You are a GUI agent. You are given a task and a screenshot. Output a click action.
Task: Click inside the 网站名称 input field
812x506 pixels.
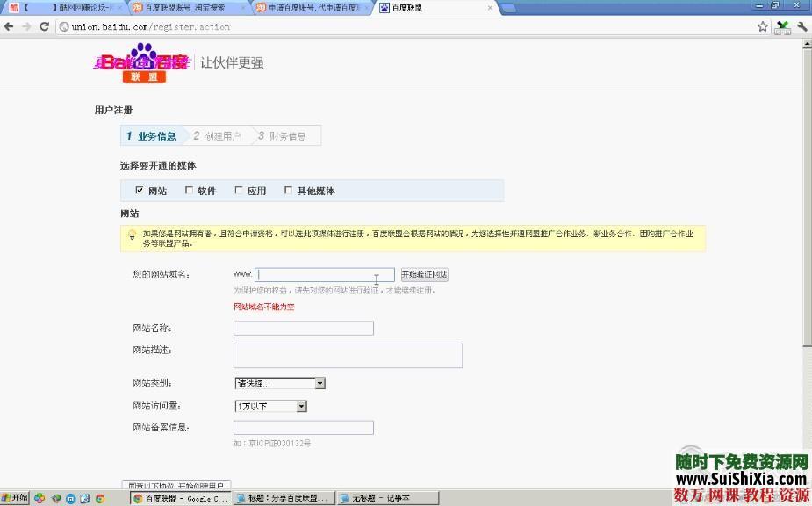pyautogui.click(x=303, y=328)
